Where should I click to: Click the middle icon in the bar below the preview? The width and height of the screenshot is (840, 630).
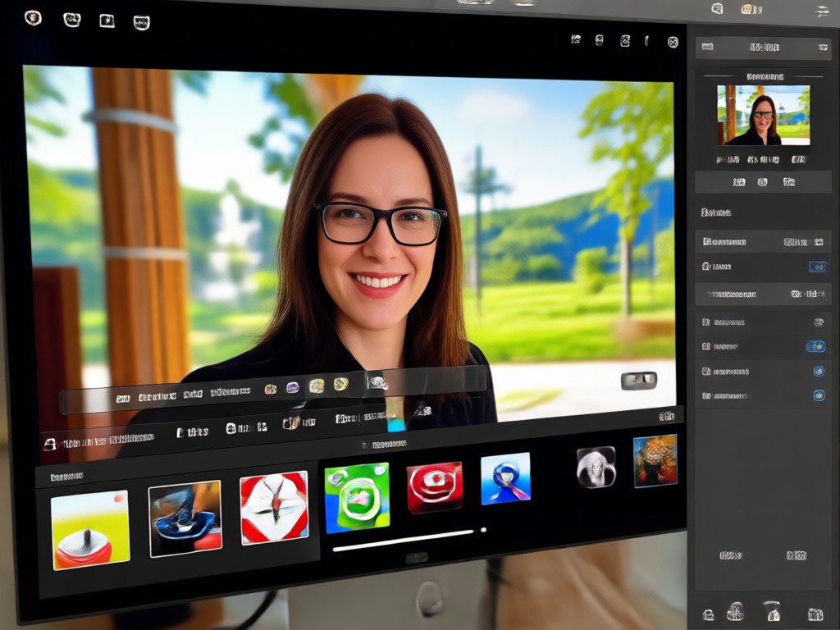pyautogui.click(x=762, y=182)
